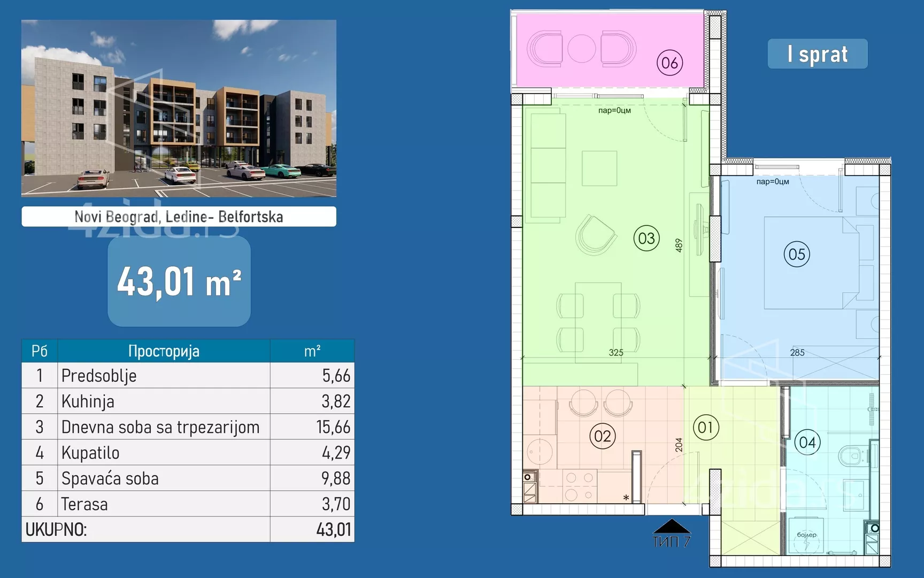Image resolution: width=924 pixels, height=578 pixels.
Task: Click the UKUPNO total row
Action: pos(188,529)
